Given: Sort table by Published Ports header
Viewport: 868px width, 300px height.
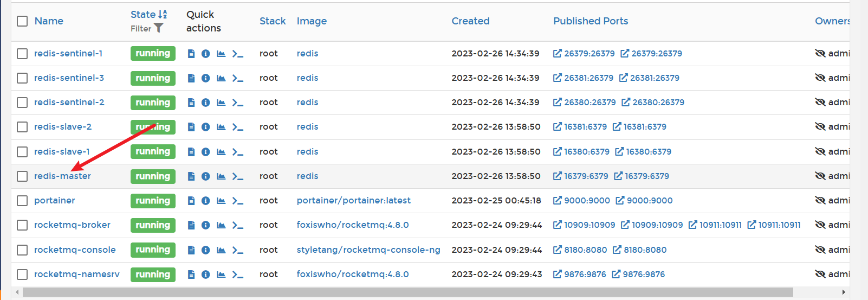Looking at the screenshot, I should click(590, 21).
